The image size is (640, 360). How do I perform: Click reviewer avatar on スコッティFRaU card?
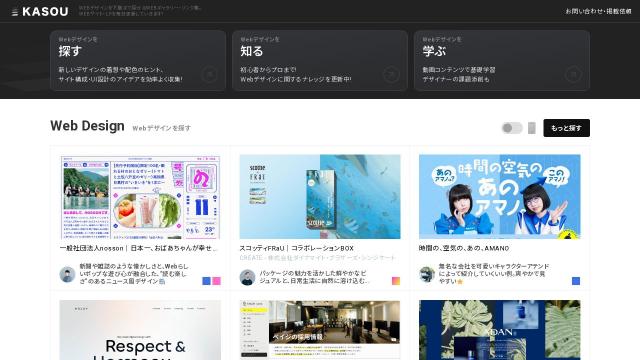tap(247, 278)
